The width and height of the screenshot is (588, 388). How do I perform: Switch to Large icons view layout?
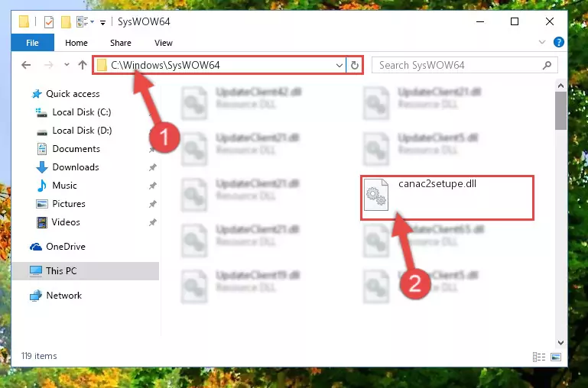pos(556,357)
